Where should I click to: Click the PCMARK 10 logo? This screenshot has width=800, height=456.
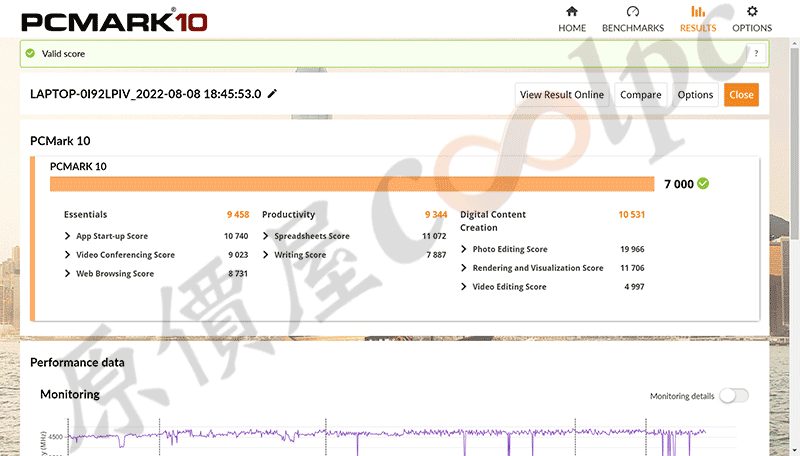point(114,22)
